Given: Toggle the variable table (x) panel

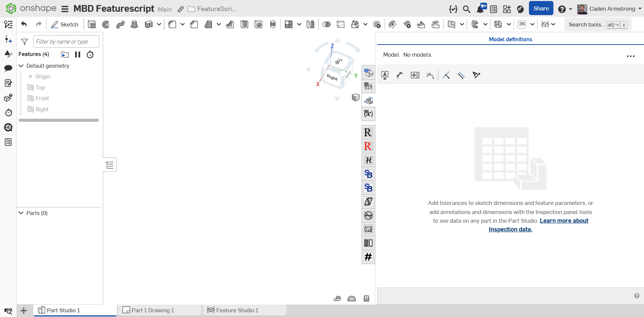Looking at the screenshot, I should click(x=368, y=114).
